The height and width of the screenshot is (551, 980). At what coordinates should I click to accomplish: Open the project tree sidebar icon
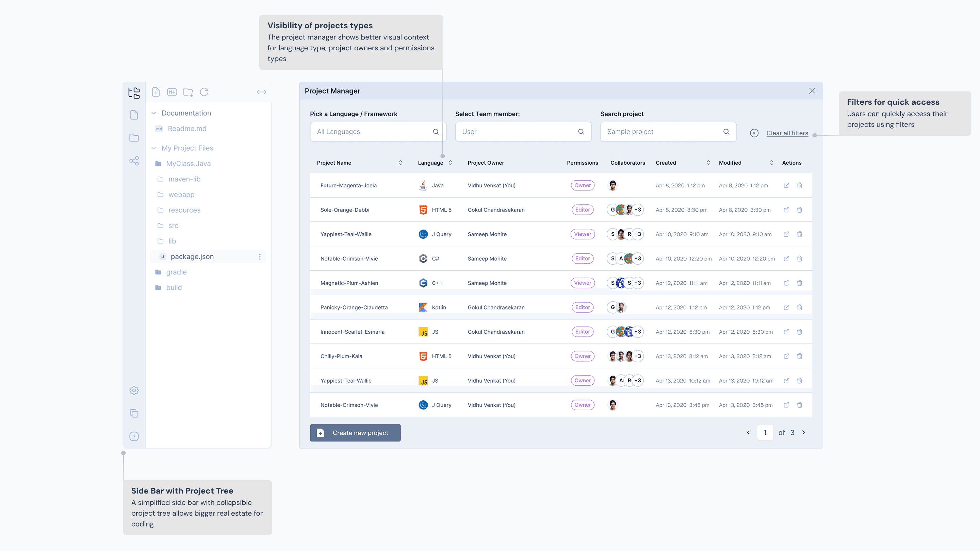pyautogui.click(x=134, y=93)
